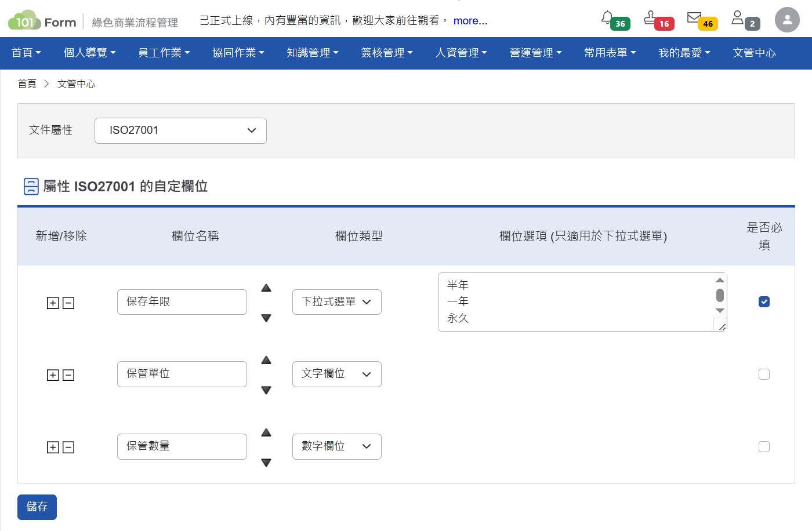
Task: Expand the 首頁 navigation menu
Action: click(x=26, y=53)
